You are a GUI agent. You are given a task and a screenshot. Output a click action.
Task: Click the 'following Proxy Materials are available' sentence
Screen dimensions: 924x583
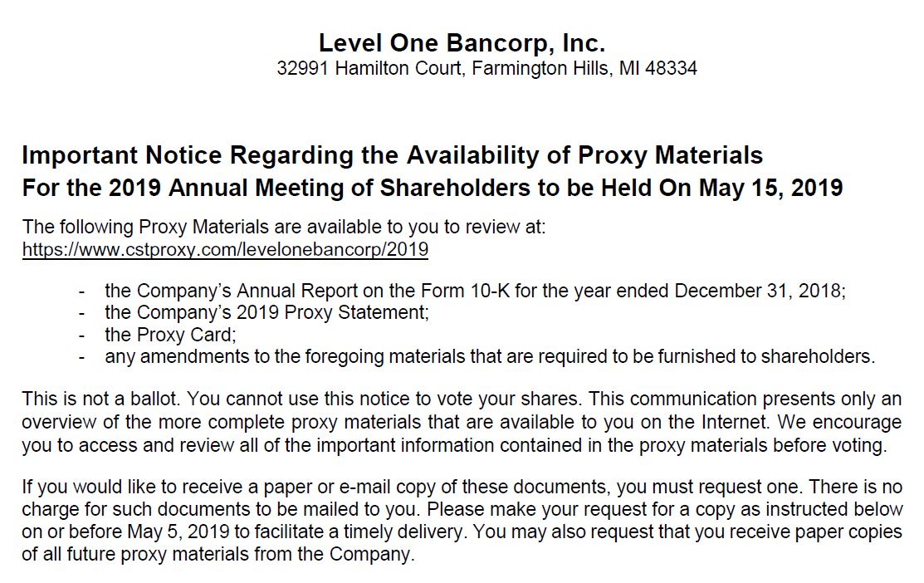284,227
